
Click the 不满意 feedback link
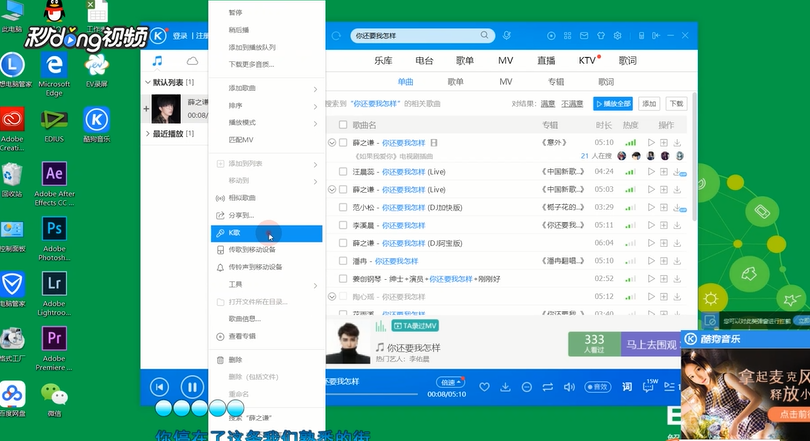coord(572,104)
